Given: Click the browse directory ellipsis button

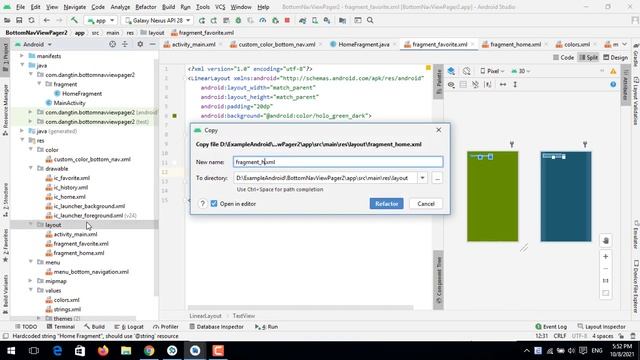Looking at the screenshot, I should click(x=437, y=178).
